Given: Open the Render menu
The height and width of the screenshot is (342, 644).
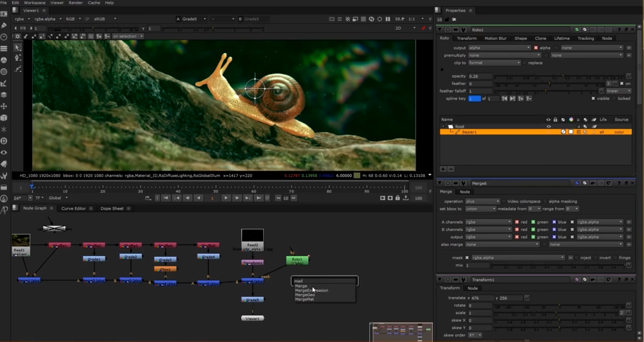Looking at the screenshot, I should coord(76,3).
